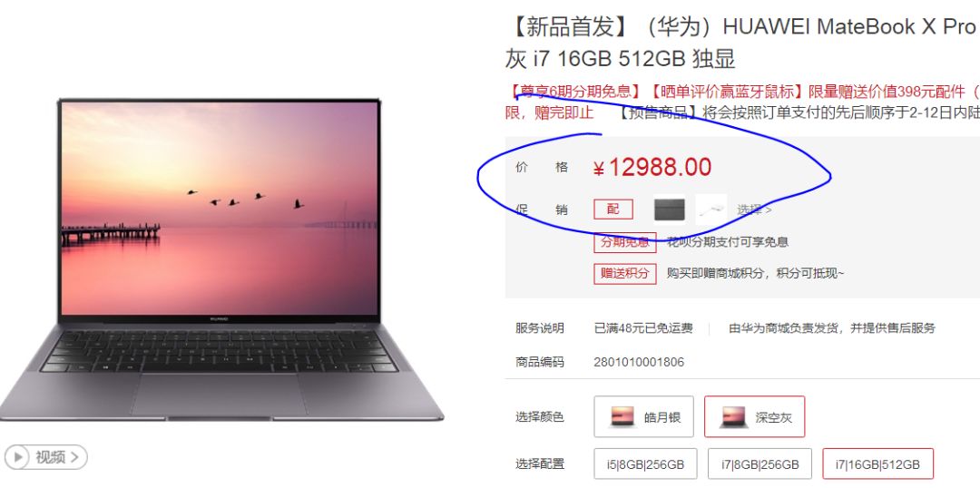Click the silver laptop icon in 皓月银
980x488 pixels.
coord(622,416)
